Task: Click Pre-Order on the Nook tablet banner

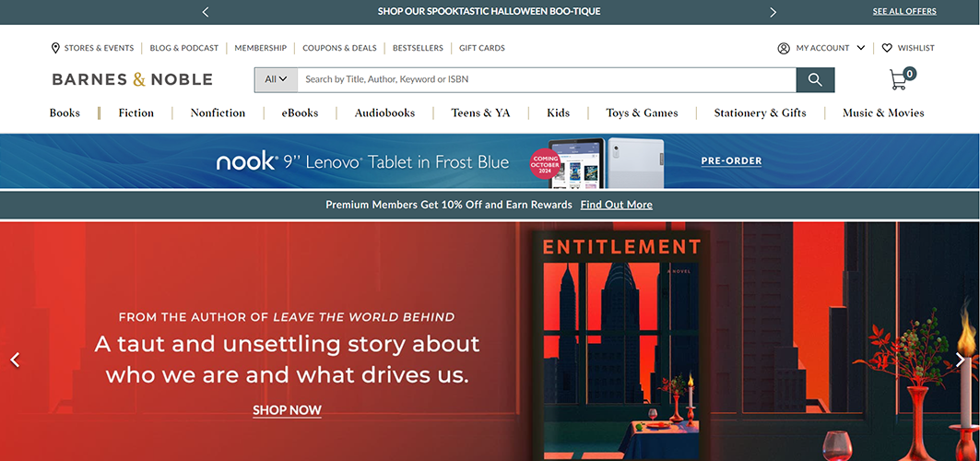Action: [x=731, y=160]
